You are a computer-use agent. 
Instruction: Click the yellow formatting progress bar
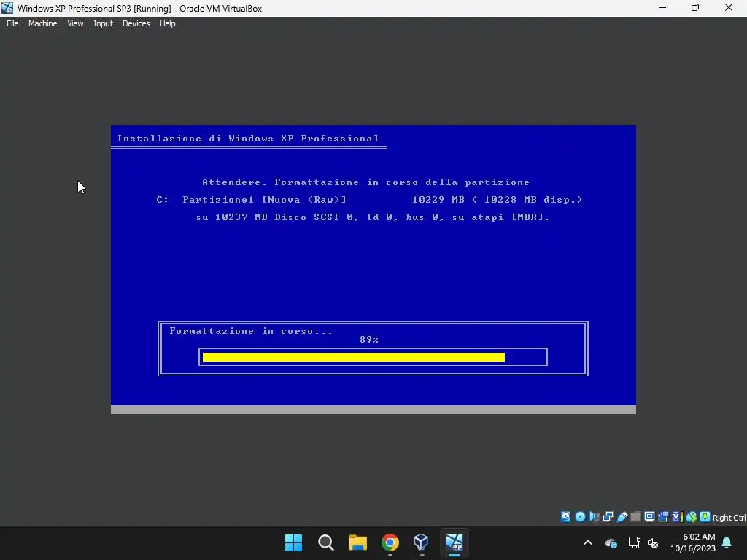tap(354, 357)
